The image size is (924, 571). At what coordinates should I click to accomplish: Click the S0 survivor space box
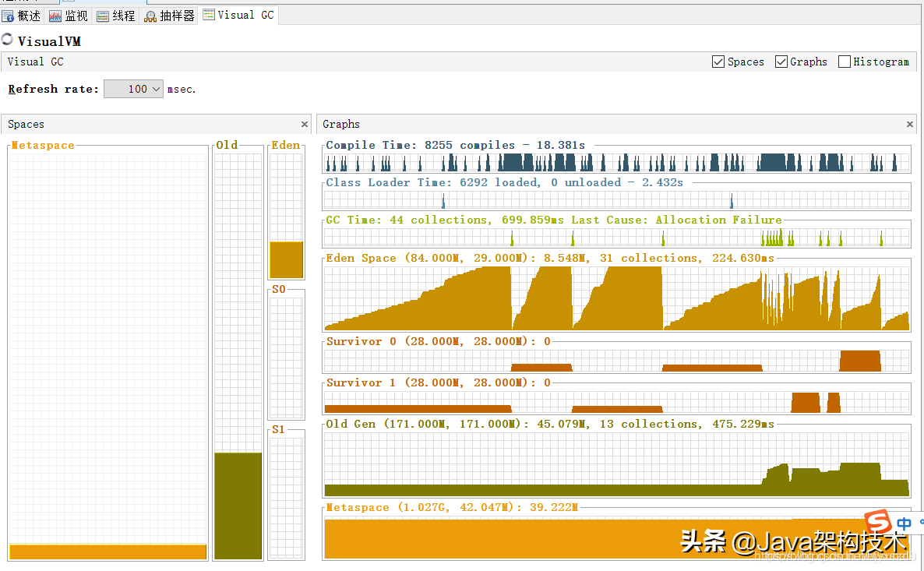coord(287,358)
